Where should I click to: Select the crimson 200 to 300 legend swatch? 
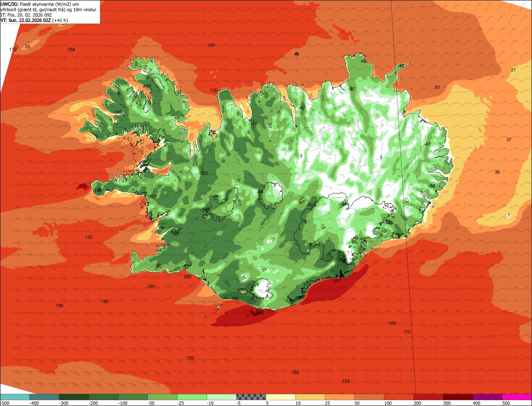click(428, 397)
